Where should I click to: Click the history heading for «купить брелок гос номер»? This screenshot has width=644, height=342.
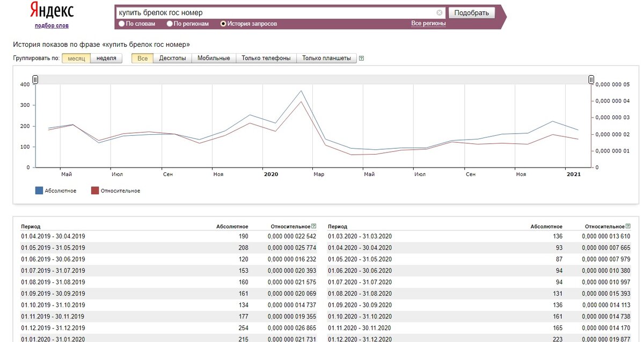(101, 45)
